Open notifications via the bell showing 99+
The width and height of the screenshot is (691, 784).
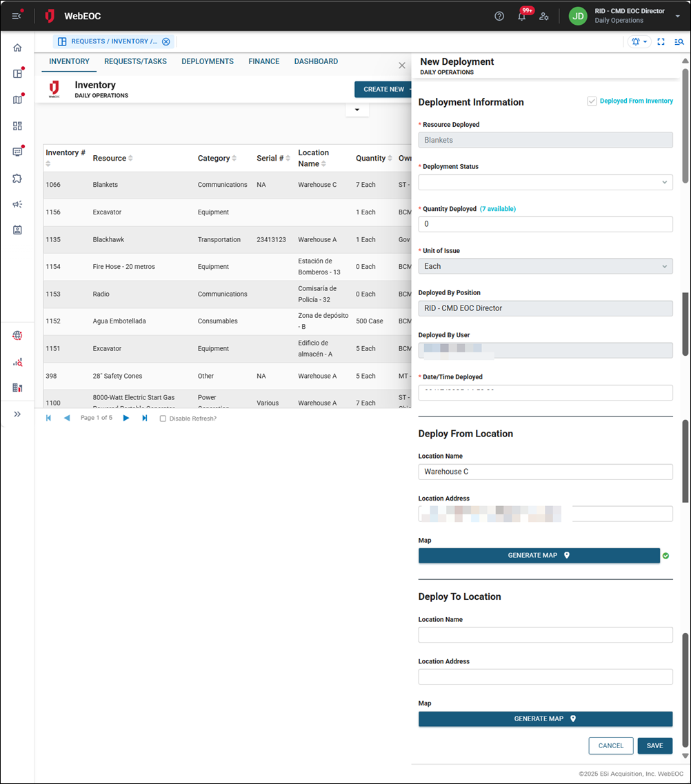point(522,15)
